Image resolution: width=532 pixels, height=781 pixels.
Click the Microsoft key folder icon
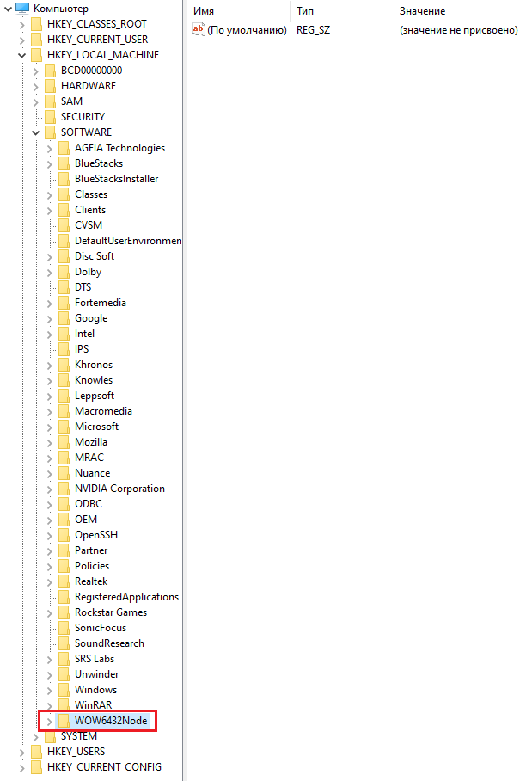click(x=64, y=427)
